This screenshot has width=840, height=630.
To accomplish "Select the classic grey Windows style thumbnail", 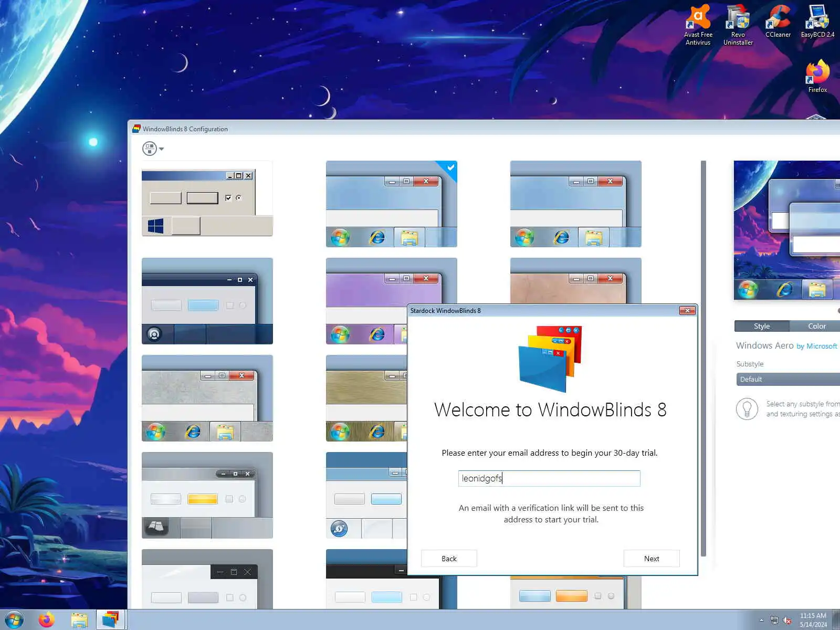I will [x=207, y=198].
